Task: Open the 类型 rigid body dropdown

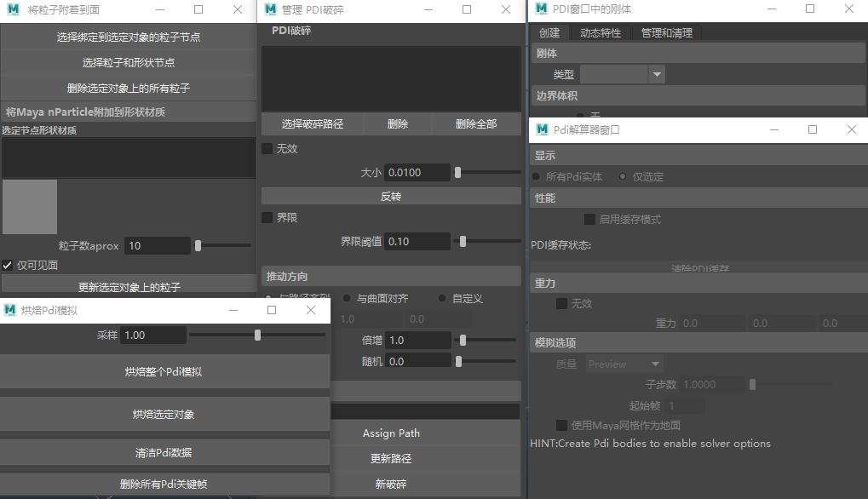Action: (656, 75)
